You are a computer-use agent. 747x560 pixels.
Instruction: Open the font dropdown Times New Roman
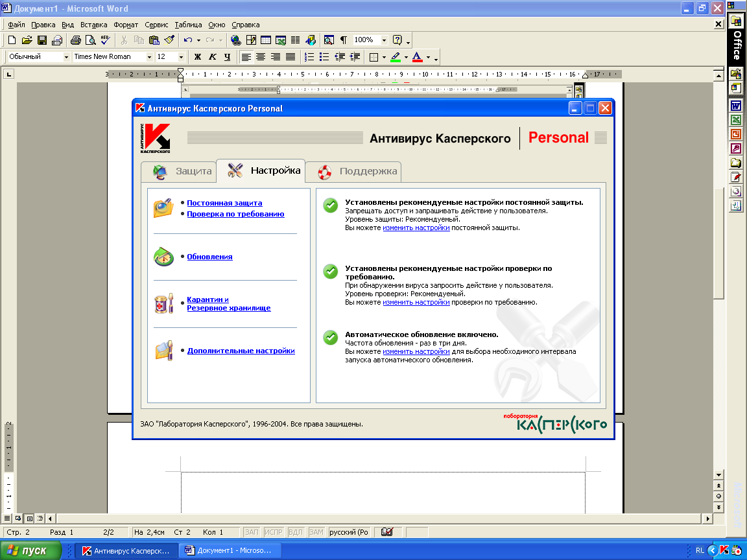point(149,57)
